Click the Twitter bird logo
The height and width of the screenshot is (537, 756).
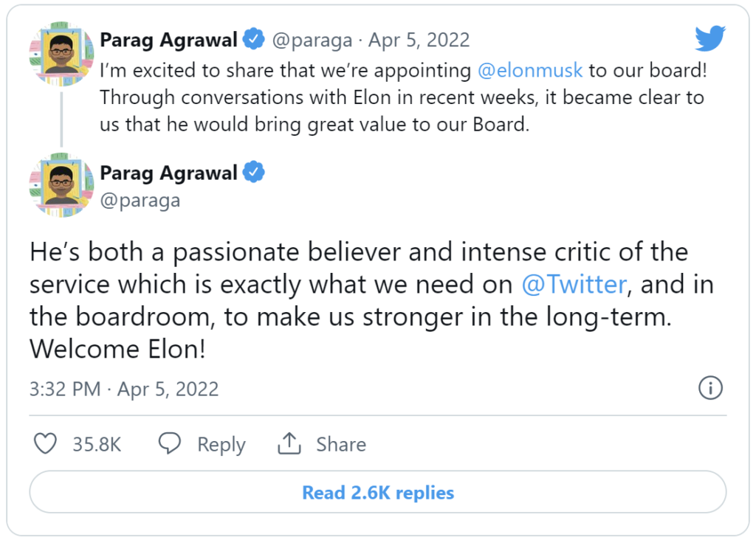click(710, 38)
